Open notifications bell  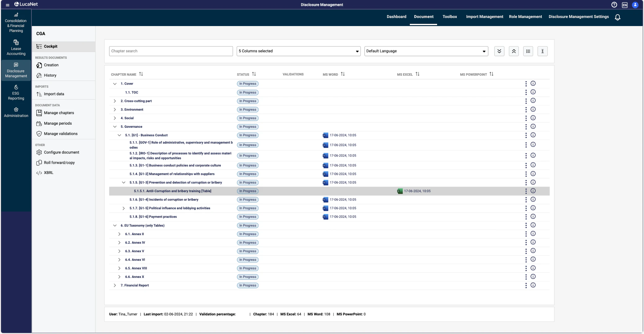click(x=617, y=17)
